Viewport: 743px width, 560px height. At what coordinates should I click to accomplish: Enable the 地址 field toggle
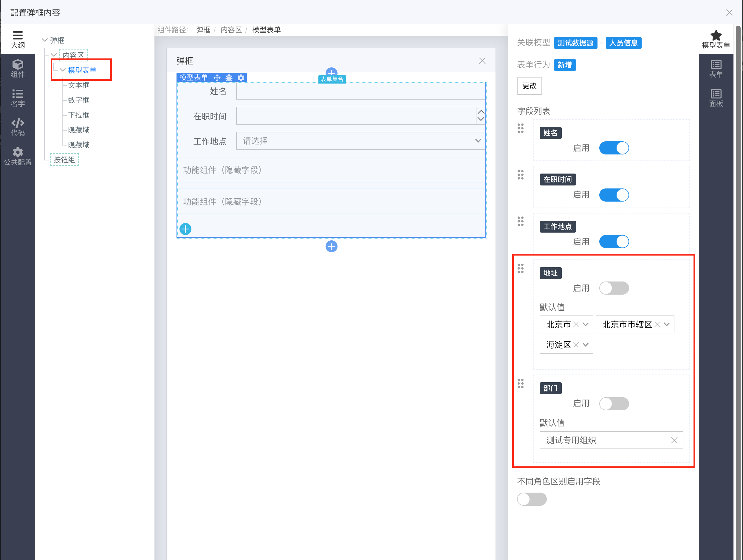[614, 288]
